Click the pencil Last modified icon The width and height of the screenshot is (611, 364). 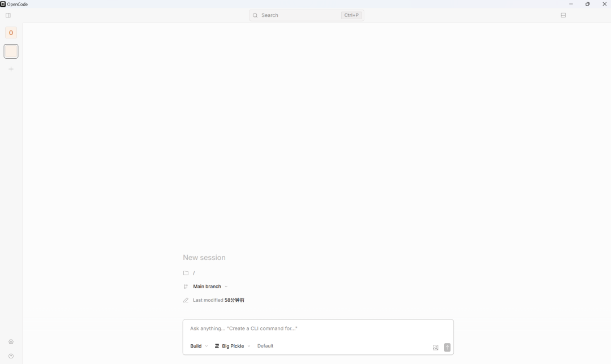pyautogui.click(x=186, y=300)
